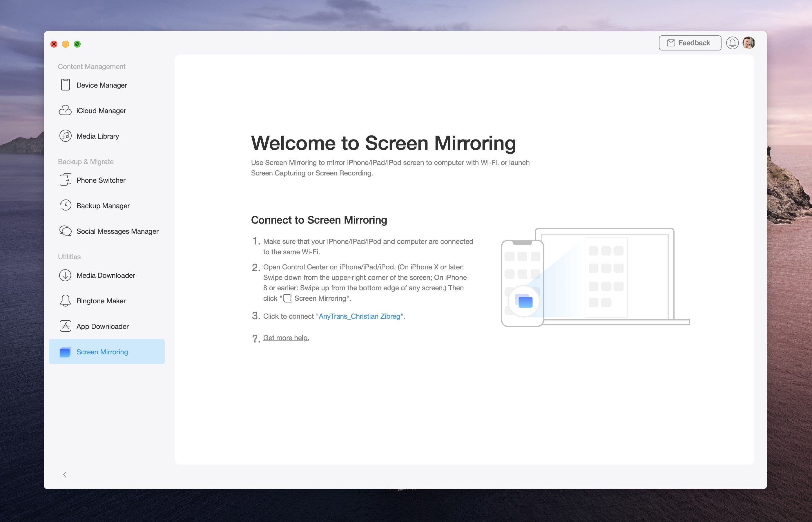Send feedback using the Feedback button
Viewport: 812px width, 522px height.
pyautogui.click(x=690, y=43)
